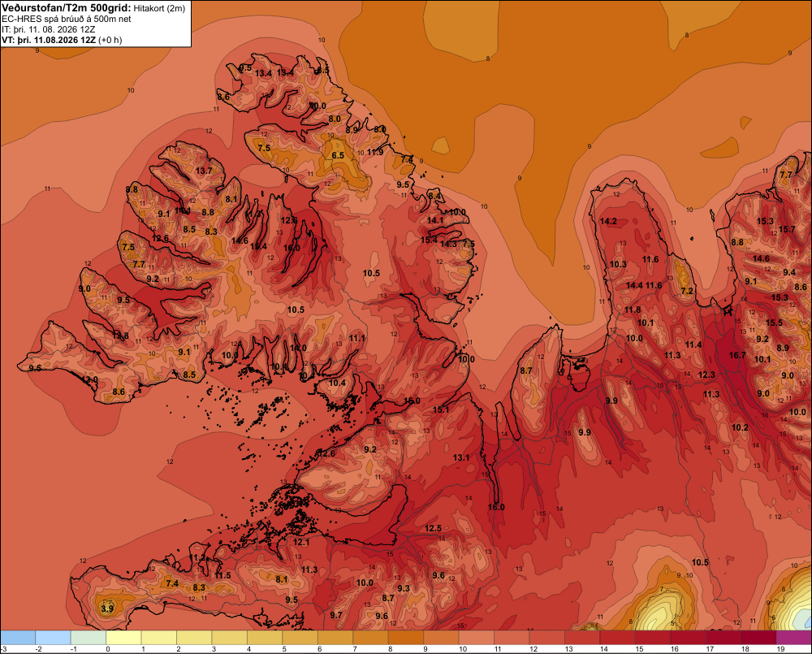Click the 16.7 temperature label on map
The width and height of the screenshot is (812, 654).
737,355
